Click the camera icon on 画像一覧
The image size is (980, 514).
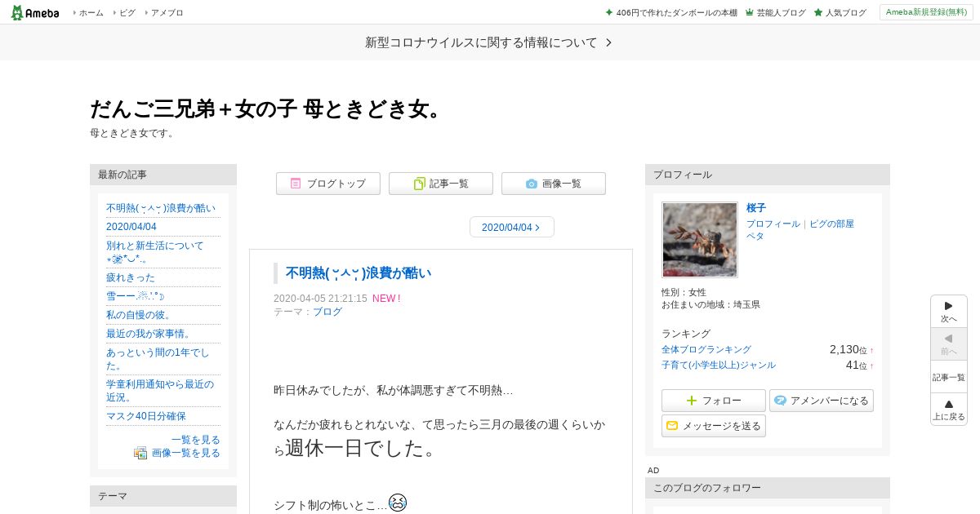click(x=532, y=184)
